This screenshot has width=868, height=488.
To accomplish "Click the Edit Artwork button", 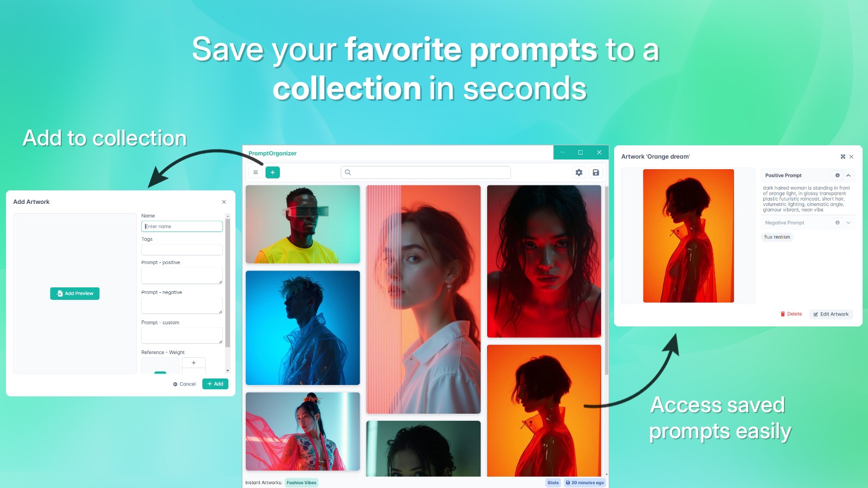I will tap(831, 314).
